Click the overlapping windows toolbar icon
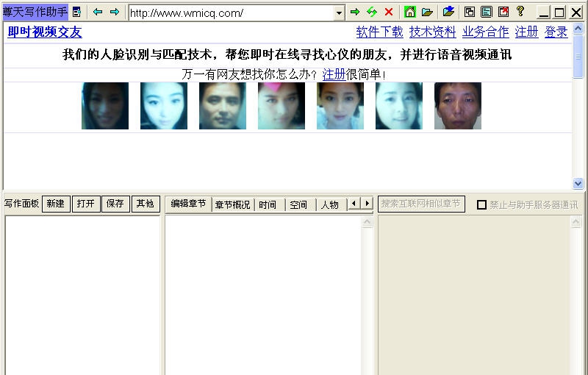Screen dimensions: 588x375 [469, 12]
